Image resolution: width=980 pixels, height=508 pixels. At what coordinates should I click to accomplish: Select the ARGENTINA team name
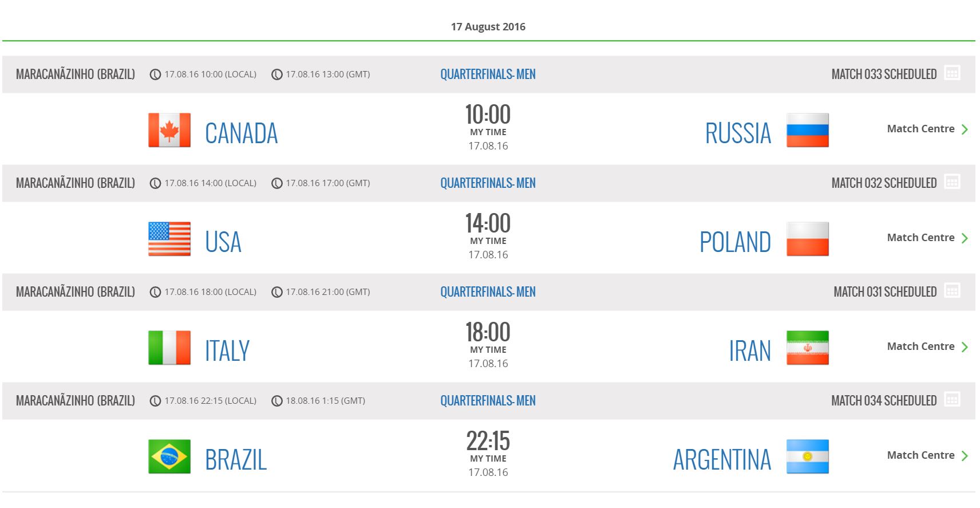point(722,460)
